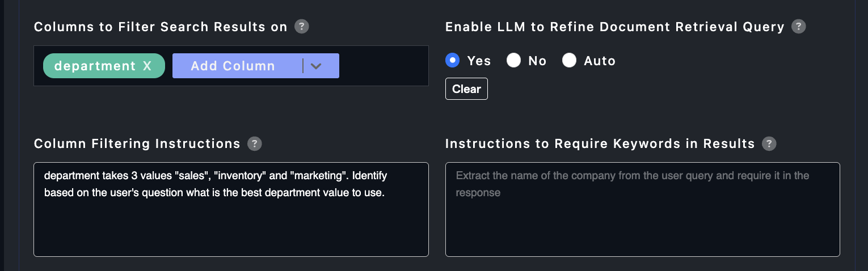
Task: Click the 'No' text label beside its radio
Action: (537, 61)
